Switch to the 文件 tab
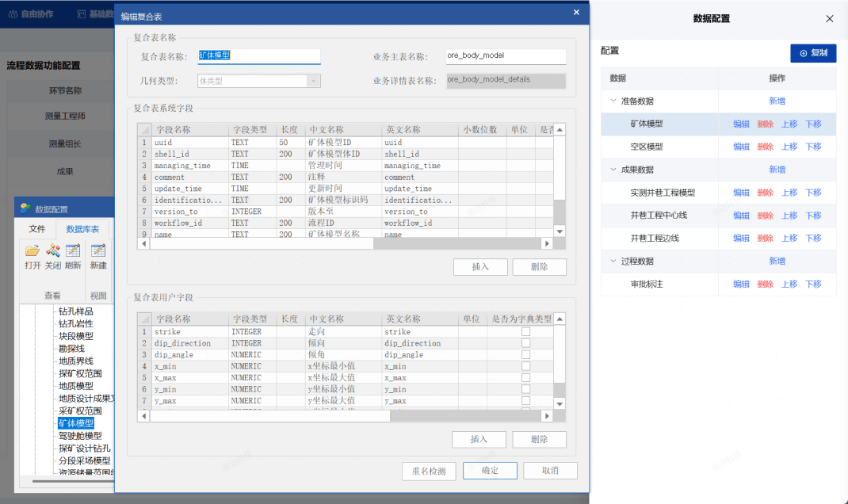 (37, 229)
